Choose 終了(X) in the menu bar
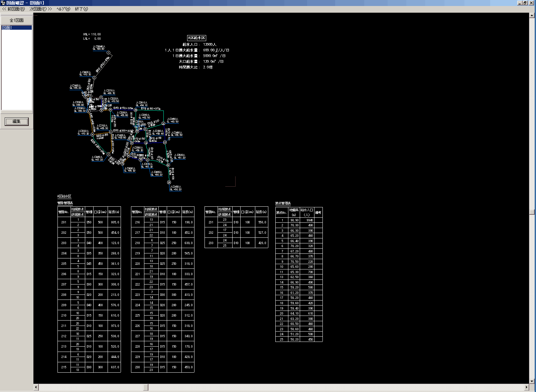Image resolution: width=536 pixels, height=392 pixels. click(81, 9)
